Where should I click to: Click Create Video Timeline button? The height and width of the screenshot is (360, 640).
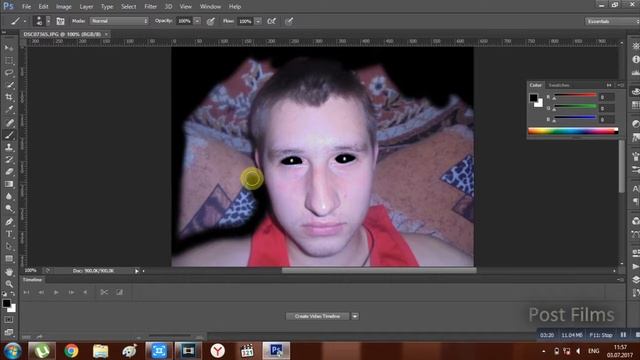click(x=317, y=316)
